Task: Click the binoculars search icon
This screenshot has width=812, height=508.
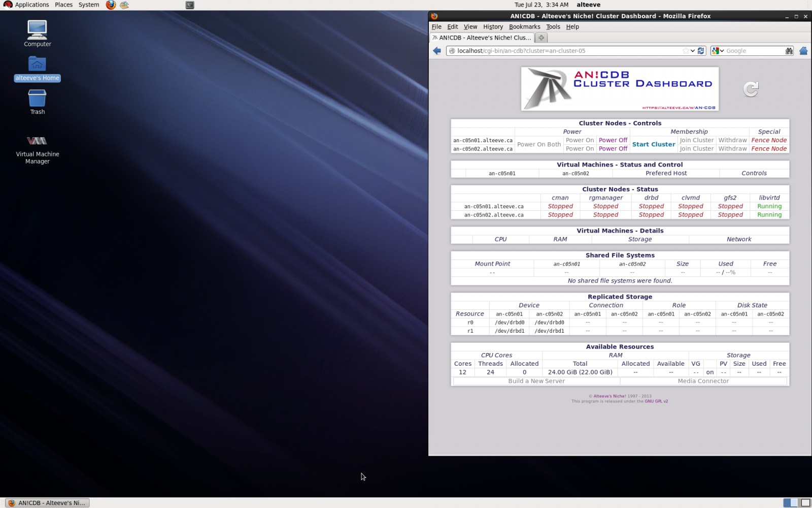Action: pos(789,51)
